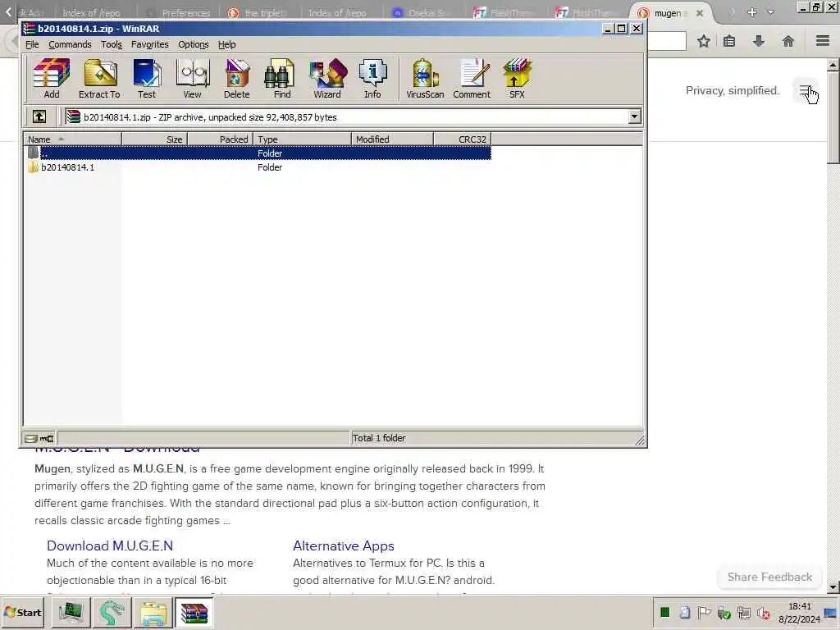Click the browser vertical scrollbar thumb

click(x=833, y=119)
